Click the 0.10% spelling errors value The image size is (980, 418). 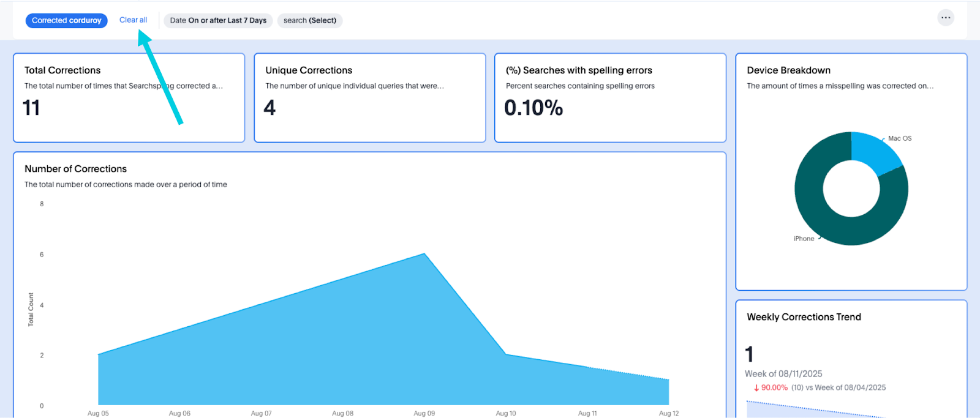tap(533, 108)
